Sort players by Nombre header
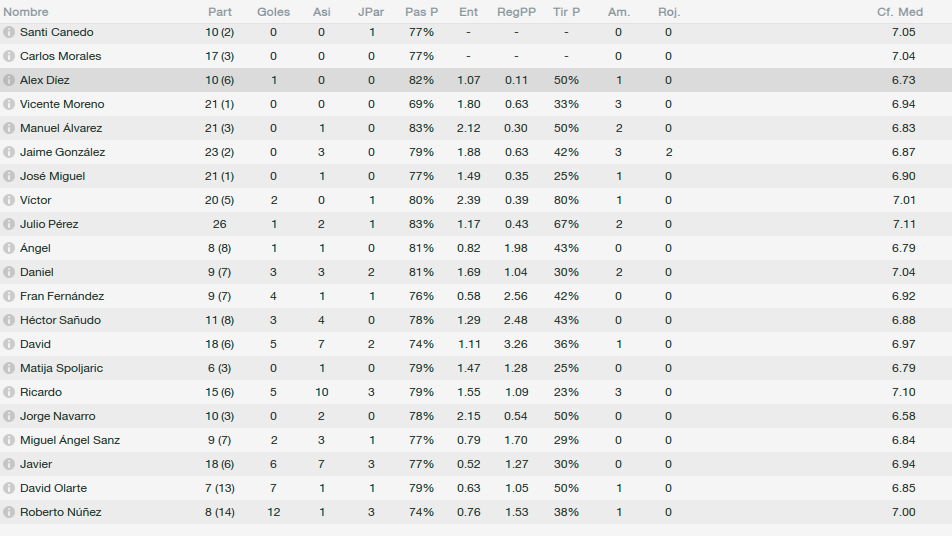Image resolution: width=952 pixels, height=536 pixels. (x=26, y=12)
